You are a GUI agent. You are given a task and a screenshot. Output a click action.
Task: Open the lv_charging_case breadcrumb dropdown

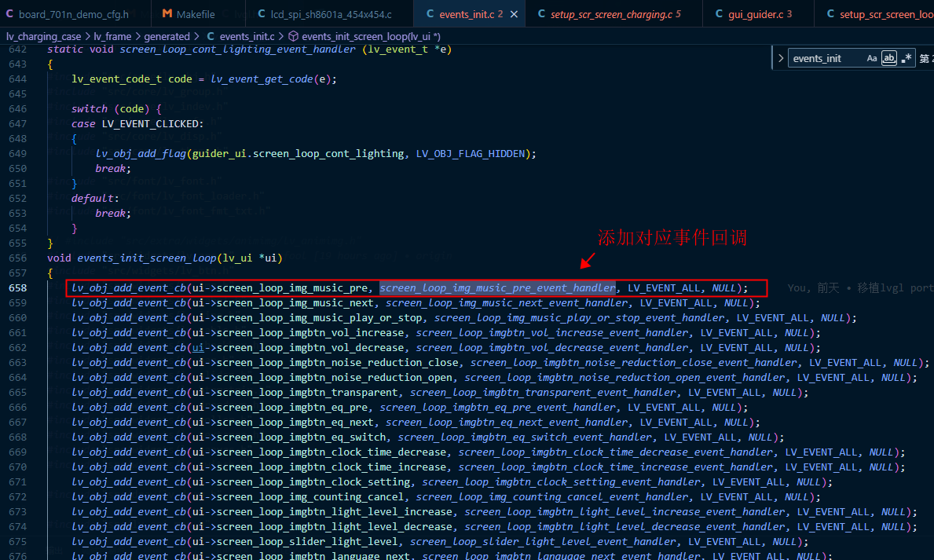coord(43,36)
